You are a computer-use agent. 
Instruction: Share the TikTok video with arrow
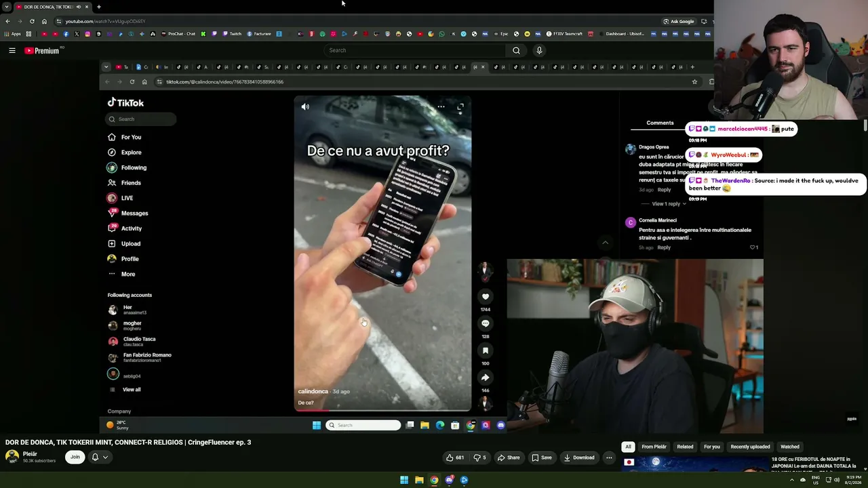point(486,378)
